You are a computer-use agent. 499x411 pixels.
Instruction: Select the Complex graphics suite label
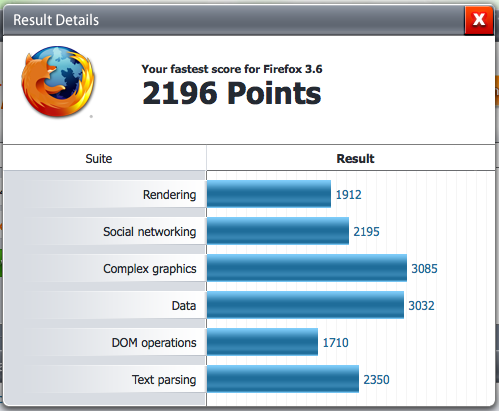[x=150, y=269]
